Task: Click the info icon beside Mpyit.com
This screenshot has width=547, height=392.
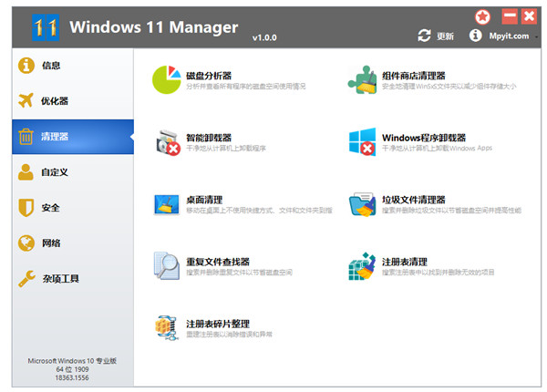Action: [475, 36]
